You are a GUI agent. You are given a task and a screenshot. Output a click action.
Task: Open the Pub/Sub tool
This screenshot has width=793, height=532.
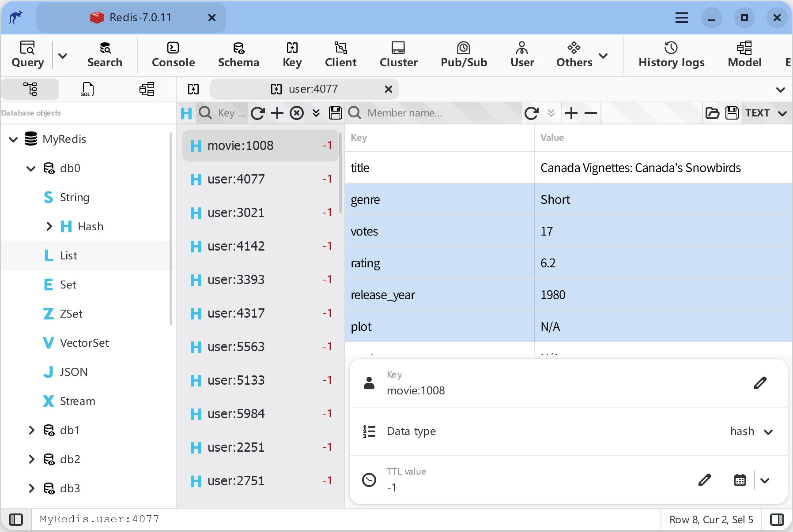[x=464, y=55]
